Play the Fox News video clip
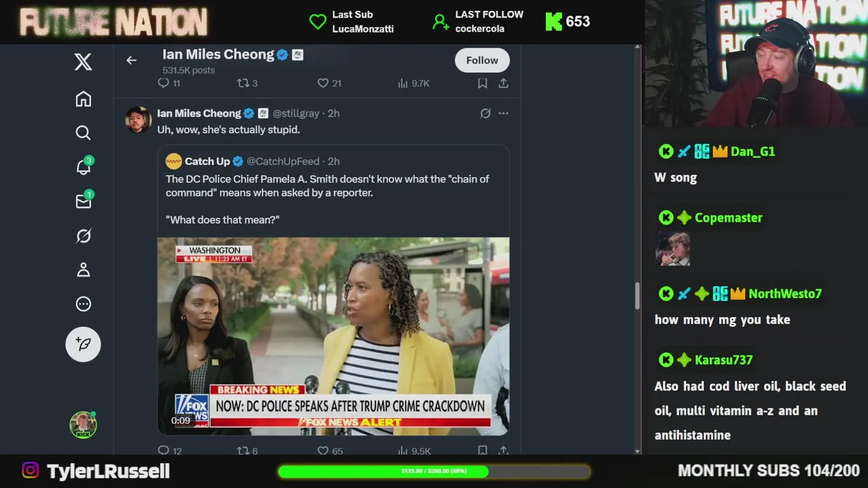The height and width of the screenshot is (488, 868). click(x=333, y=336)
